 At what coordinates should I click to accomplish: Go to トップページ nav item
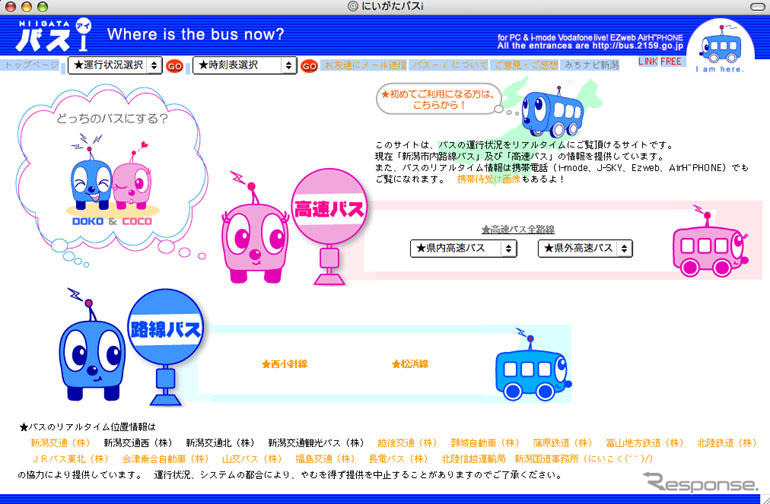point(30,65)
